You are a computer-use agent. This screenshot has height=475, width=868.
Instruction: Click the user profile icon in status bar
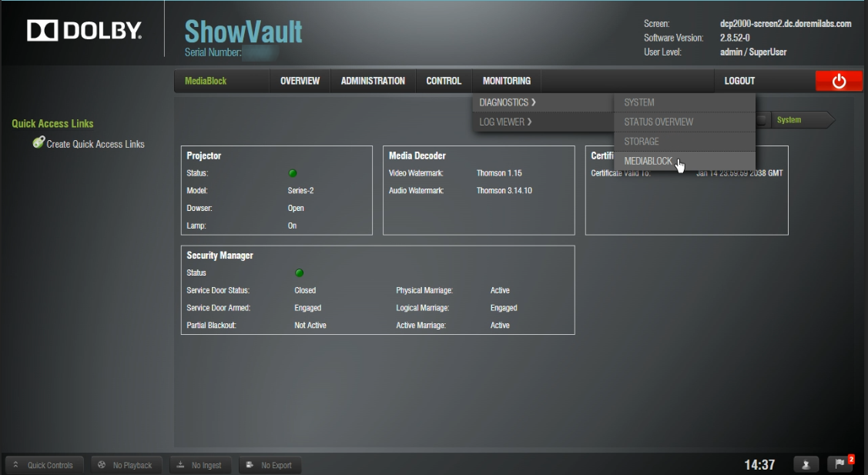point(806,464)
